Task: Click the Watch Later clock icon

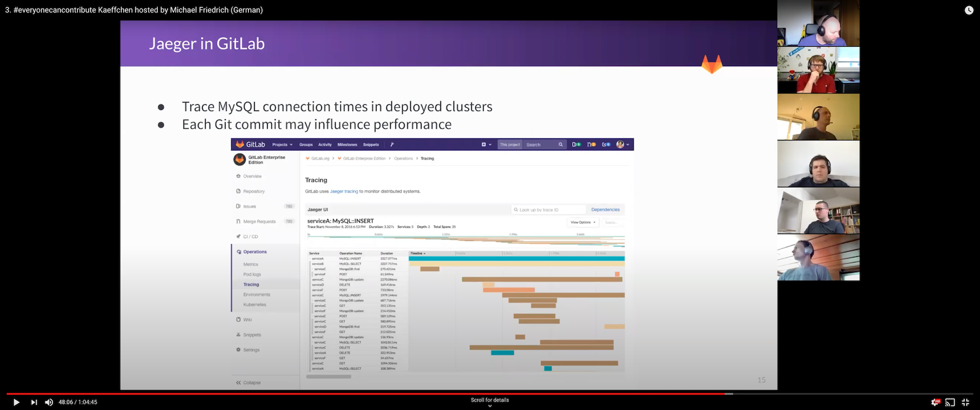Action: click(969, 10)
